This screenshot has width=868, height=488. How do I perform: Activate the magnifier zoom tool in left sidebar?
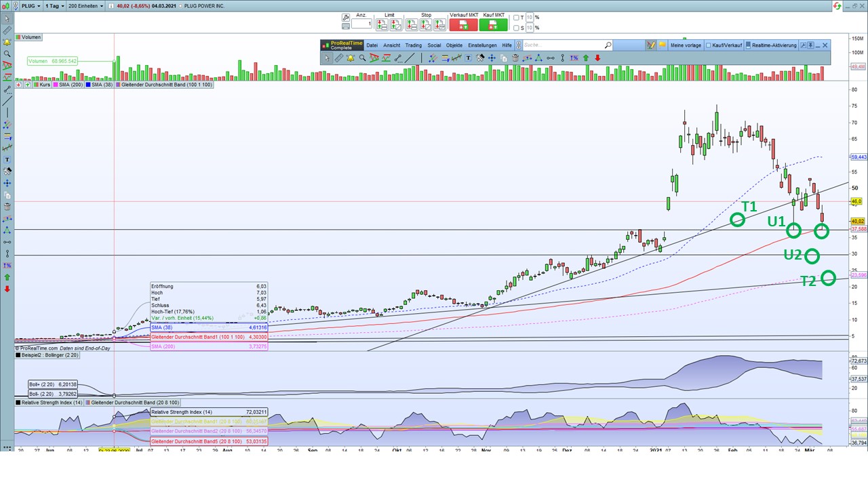click(7, 54)
